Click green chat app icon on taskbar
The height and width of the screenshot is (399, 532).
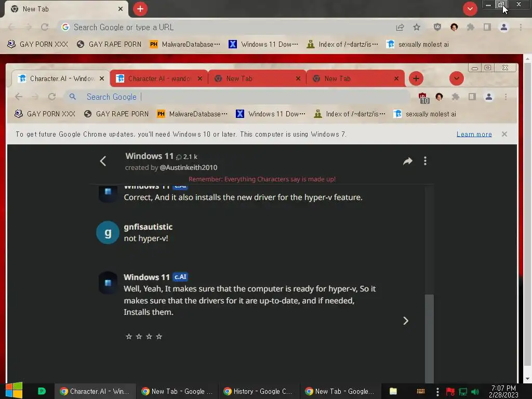click(x=42, y=391)
